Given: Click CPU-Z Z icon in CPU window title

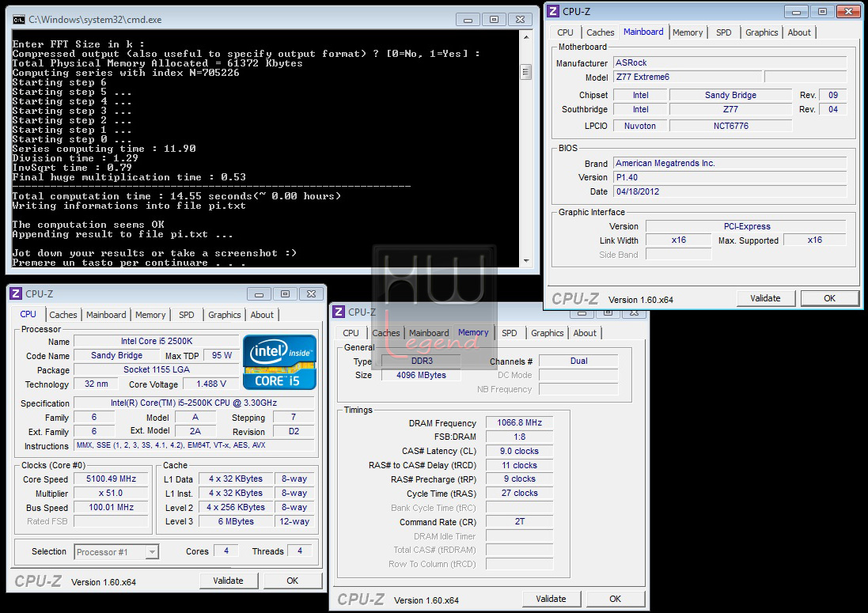Looking at the screenshot, I should coord(16,293).
